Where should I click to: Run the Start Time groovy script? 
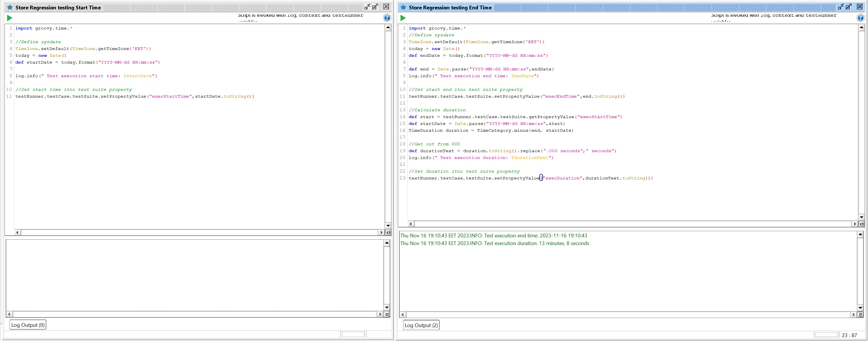9,18
